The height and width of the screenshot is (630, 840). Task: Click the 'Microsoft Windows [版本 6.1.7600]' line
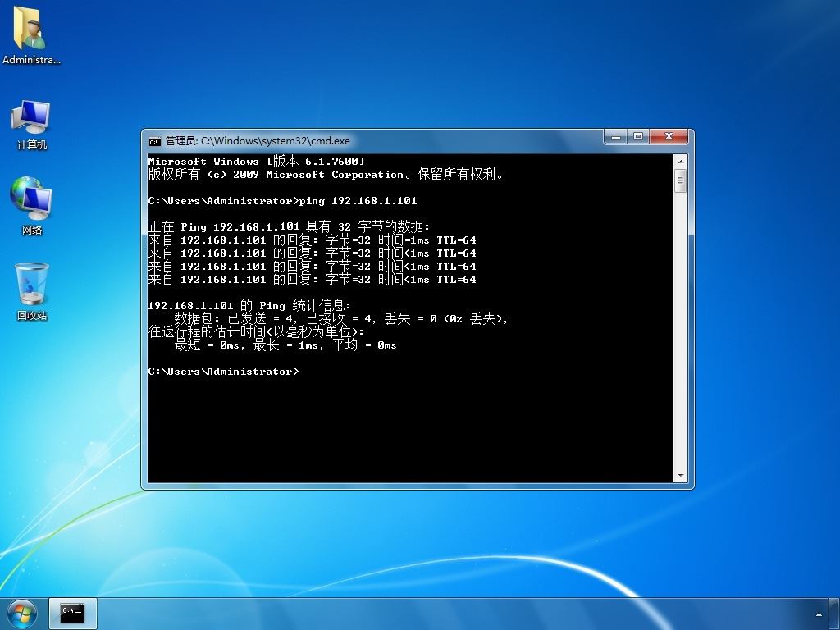point(256,162)
